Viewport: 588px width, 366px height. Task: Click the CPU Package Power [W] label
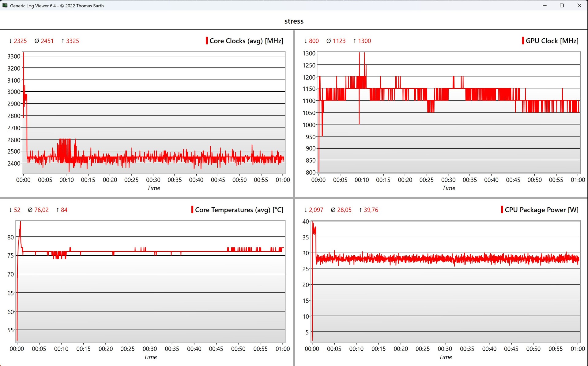coord(541,210)
